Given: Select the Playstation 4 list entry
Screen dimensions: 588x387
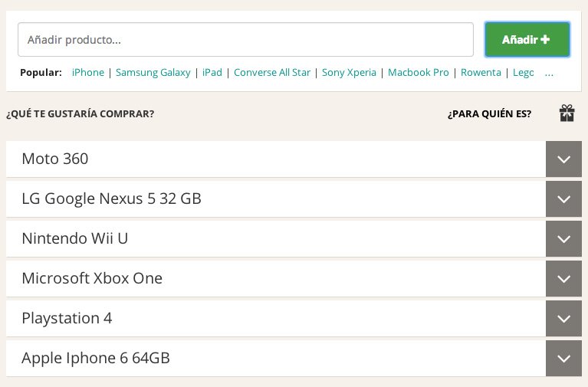Looking at the screenshot, I should (276, 318).
